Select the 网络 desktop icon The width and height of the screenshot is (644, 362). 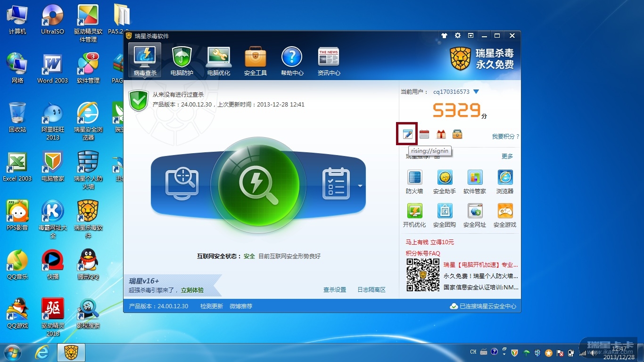tap(17, 69)
